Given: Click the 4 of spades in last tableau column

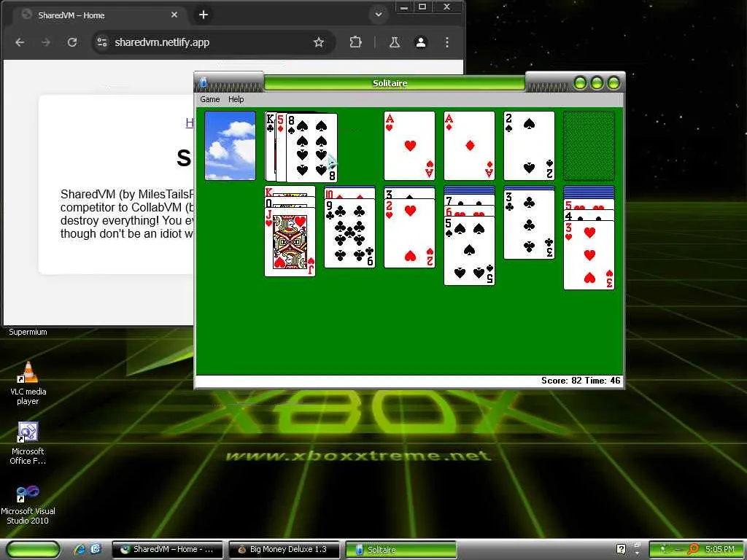Looking at the screenshot, I should click(x=589, y=215).
